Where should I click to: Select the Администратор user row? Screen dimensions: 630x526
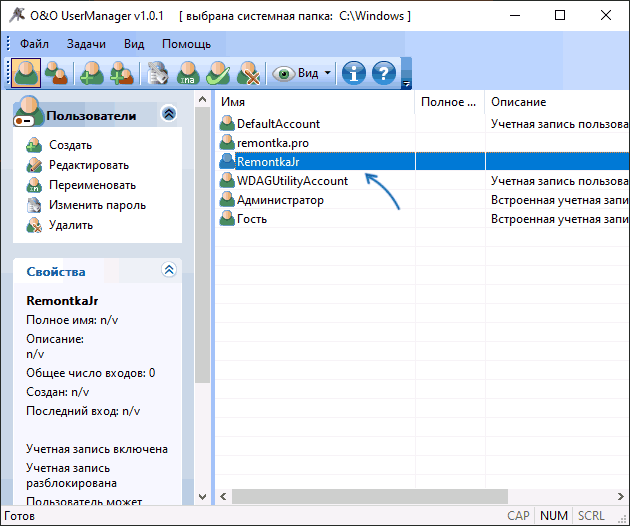point(423,200)
